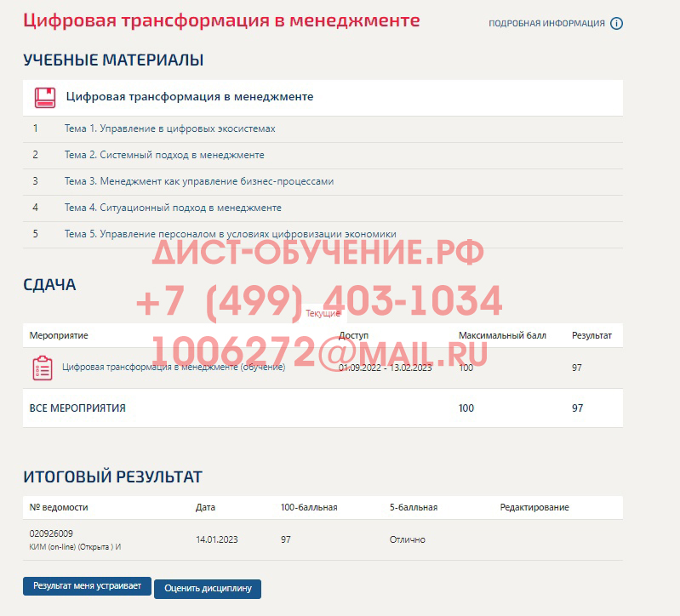Click the ВСЕ МЕРОПРИЯТИЯ summary row
Image resolution: width=680 pixels, height=616 pixels.
[x=77, y=408]
